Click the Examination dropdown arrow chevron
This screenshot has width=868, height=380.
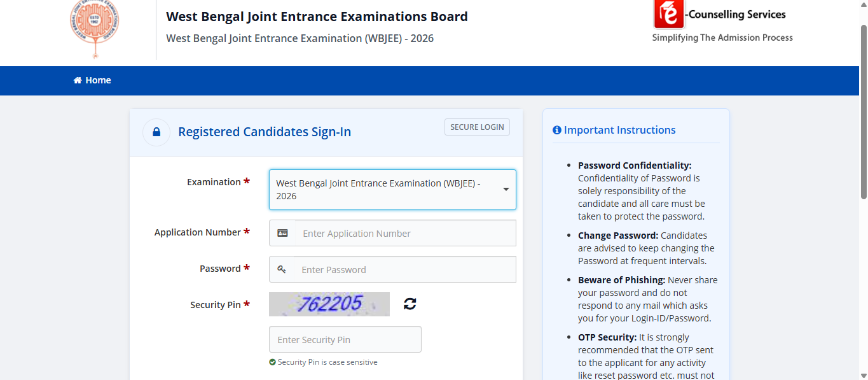point(506,189)
